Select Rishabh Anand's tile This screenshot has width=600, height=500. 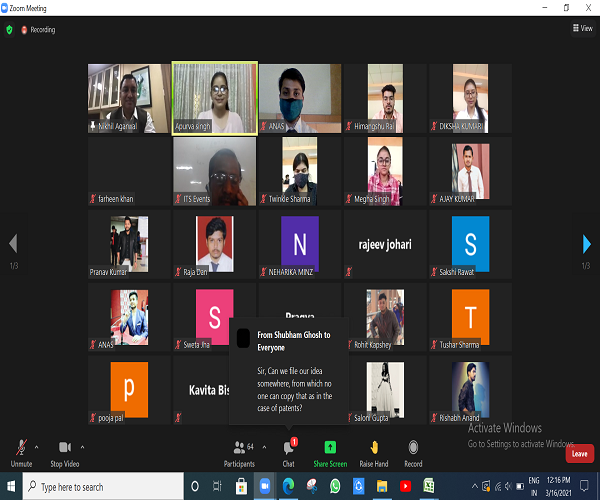click(x=470, y=390)
